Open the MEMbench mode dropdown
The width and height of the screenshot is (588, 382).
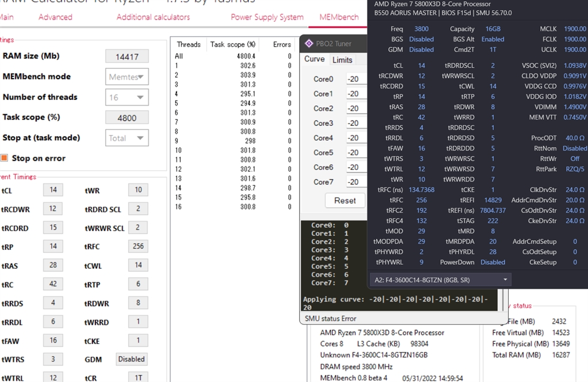pyautogui.click(x=127, y=76)
